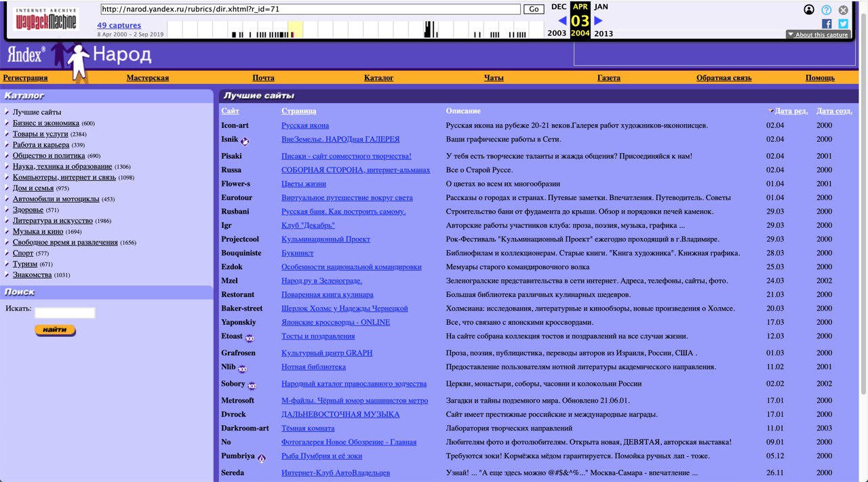Open Японские кроссворды - ONLINE link
The image size is (868, 482).
click(336, 323)
